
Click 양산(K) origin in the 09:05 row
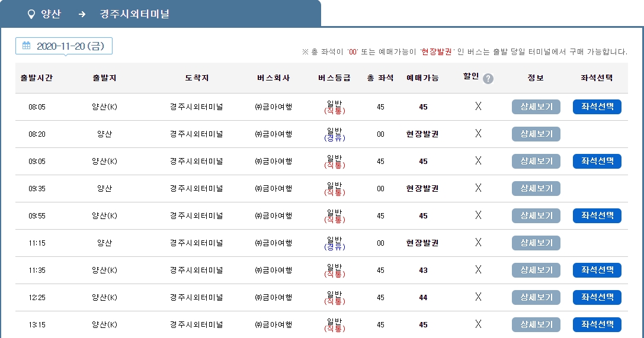104,162
